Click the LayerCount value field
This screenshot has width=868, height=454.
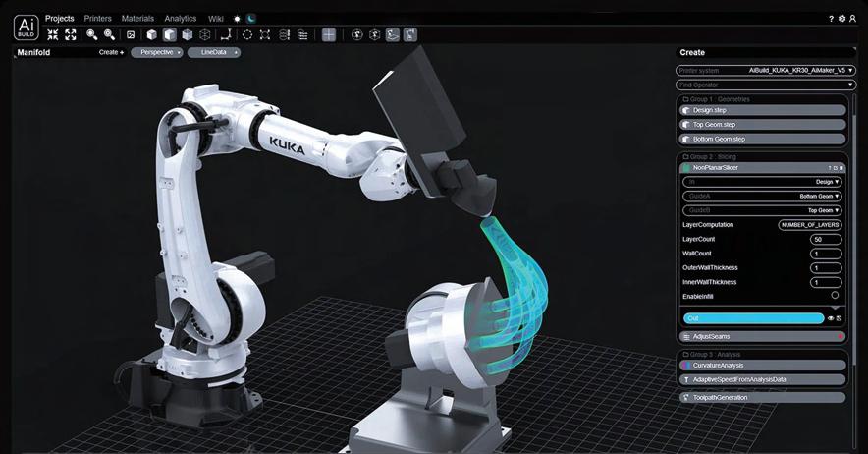point(826,240)
